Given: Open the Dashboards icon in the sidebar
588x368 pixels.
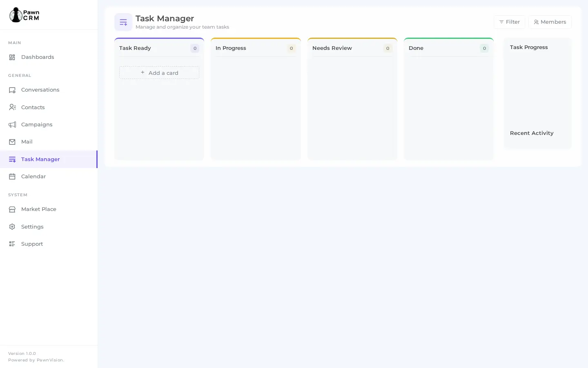Looking at the screenshot, I should 12,57.
